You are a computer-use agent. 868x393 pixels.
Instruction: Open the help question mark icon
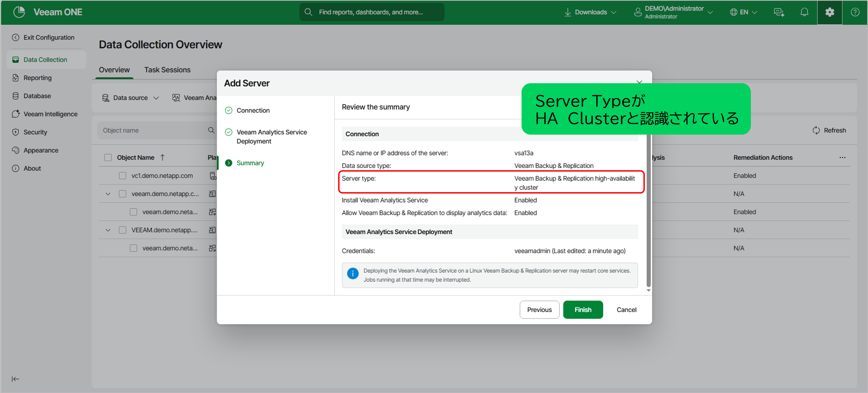(855, 12)
